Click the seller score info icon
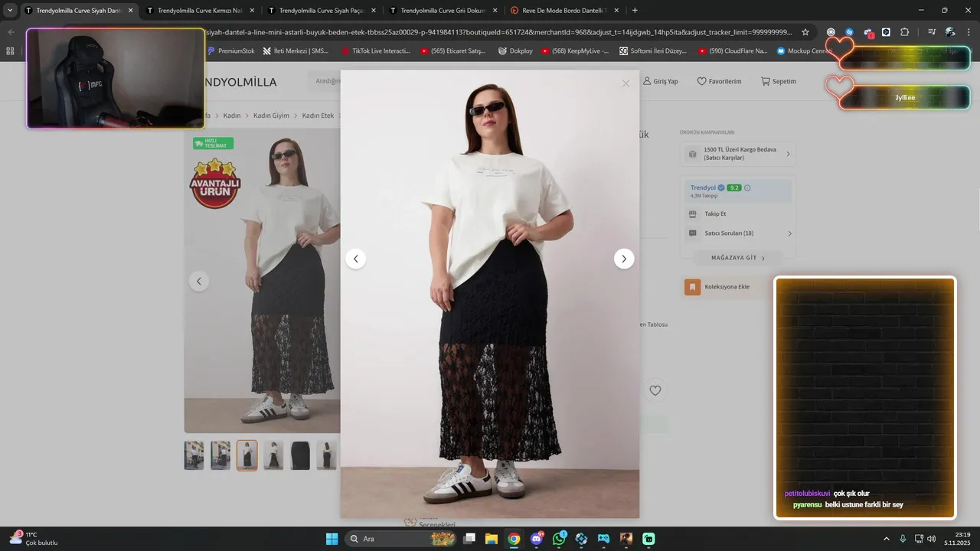The height and width of the screenshot is (551, 980). pos(747,187)
